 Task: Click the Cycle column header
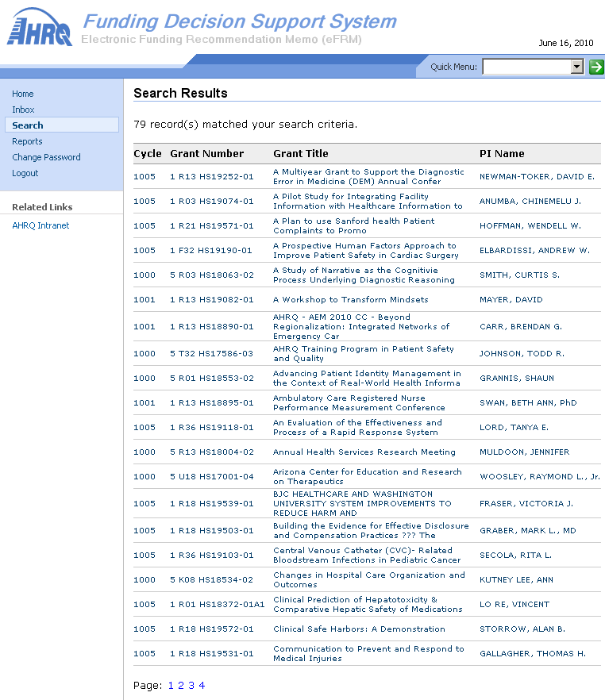(x=148, y=154)
